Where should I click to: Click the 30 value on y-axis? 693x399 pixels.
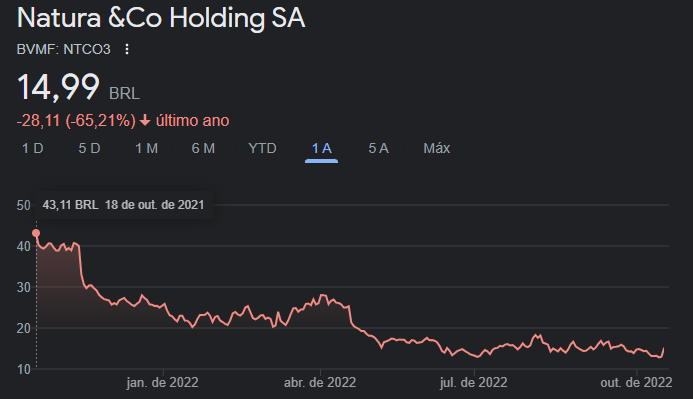coord(24,288)
